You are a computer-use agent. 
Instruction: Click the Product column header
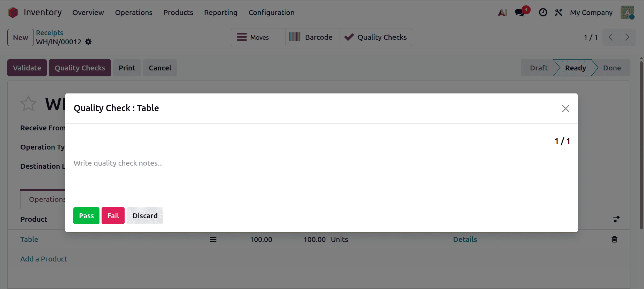[x=34, y=219]
